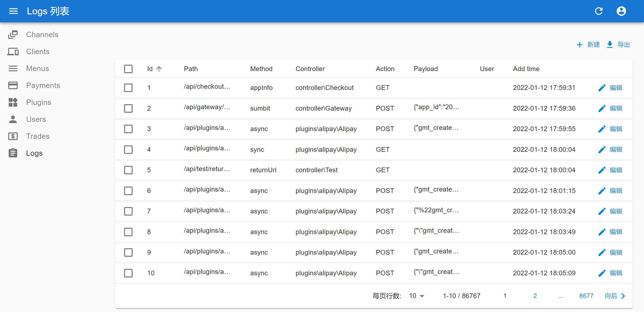The image size is (644, 312).
Task: Open the Users person icon
Action: pos(13,119)
